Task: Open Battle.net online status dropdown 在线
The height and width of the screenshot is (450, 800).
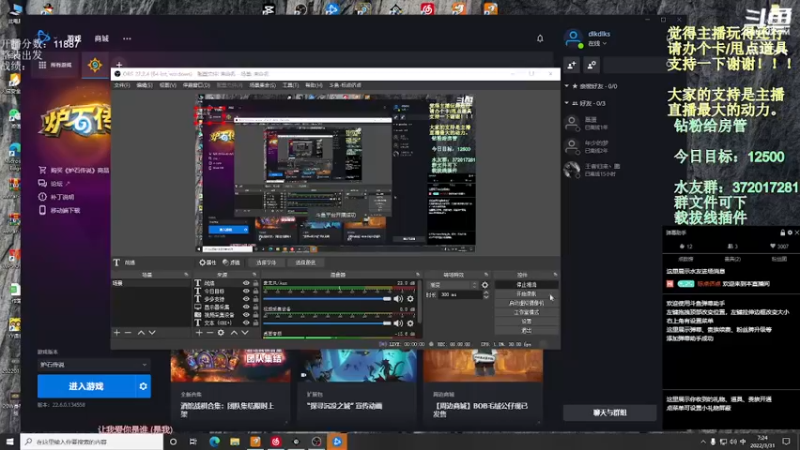Action: (x=597, y=44)
